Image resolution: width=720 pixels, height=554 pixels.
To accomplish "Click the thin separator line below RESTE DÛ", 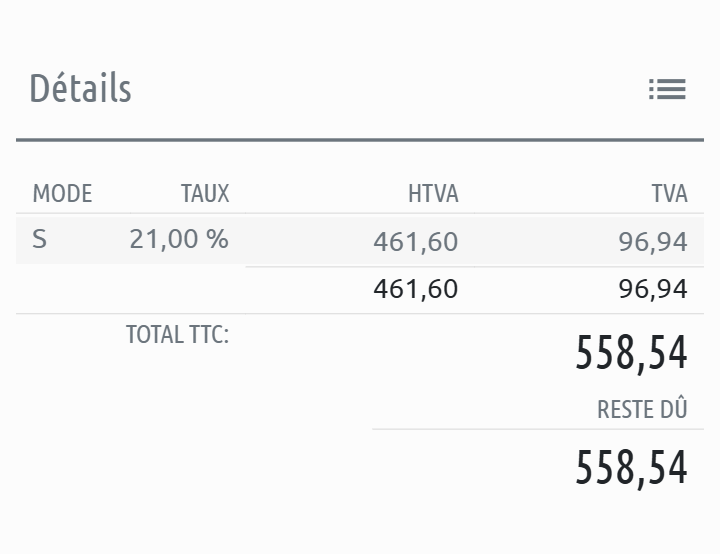I will pyautogui.click(x=538, y=429).
